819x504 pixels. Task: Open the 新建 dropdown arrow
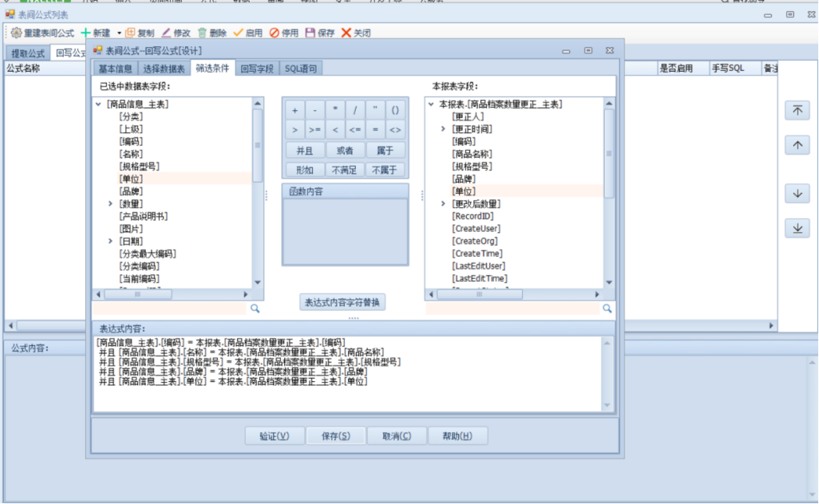[x=119, y=33]
